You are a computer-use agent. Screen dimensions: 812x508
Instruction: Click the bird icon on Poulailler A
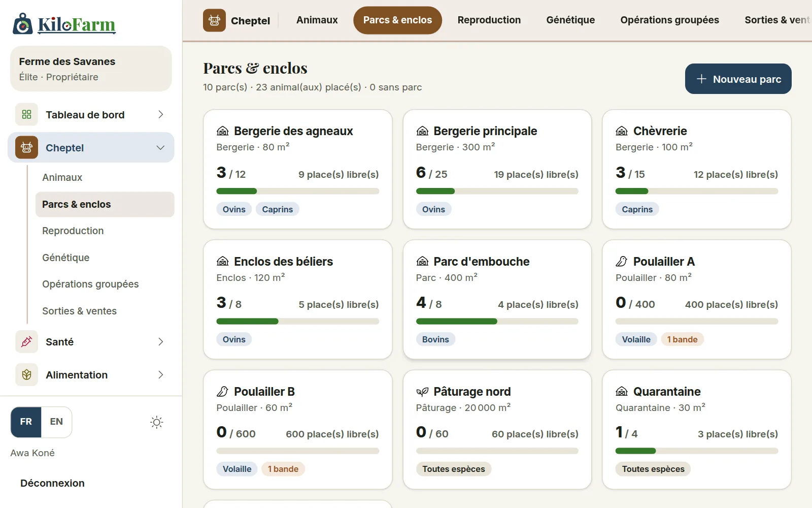(x=622, y=261)
